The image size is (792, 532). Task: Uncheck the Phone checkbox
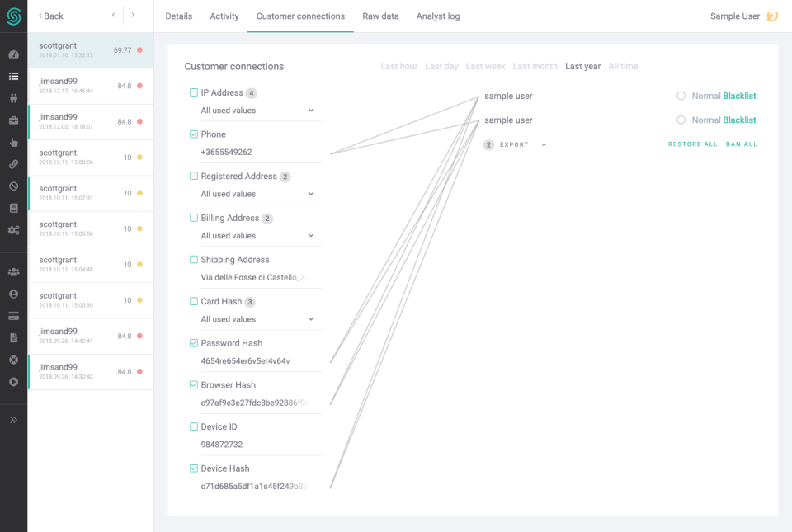(x=194, y=134)
